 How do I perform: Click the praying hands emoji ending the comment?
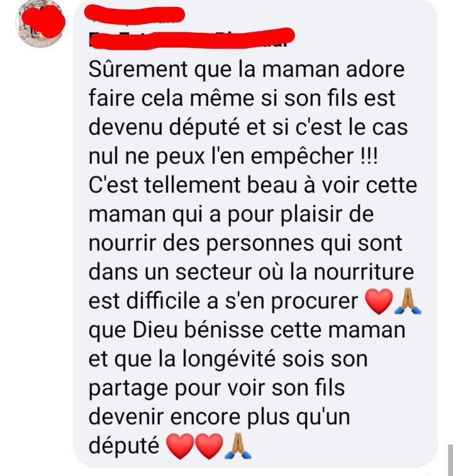[x=238, y=446]
